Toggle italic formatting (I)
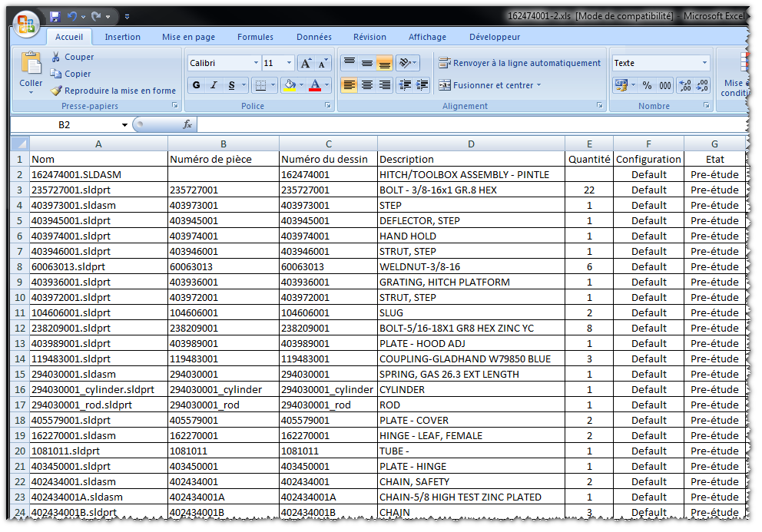Screen dimensions: 762x532 pos(214,85)
